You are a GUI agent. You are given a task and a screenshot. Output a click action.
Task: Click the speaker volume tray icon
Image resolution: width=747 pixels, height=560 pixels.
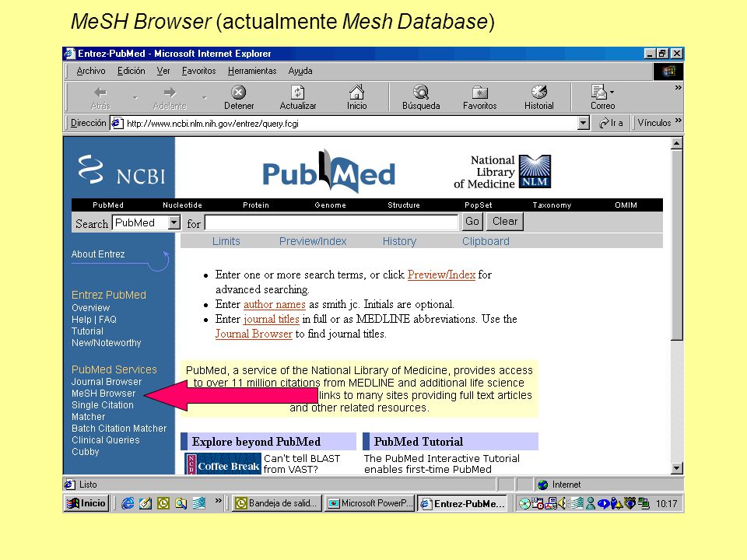coord(562,503)
